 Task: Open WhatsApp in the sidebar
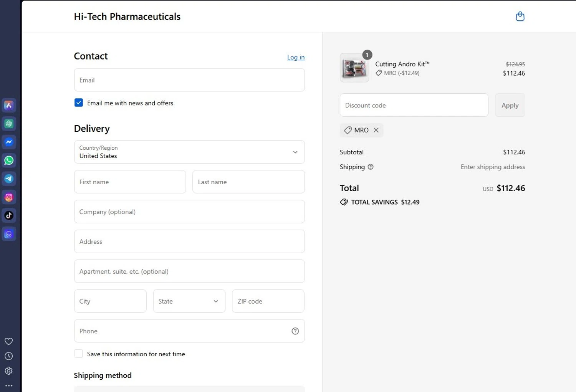[9, 160]
